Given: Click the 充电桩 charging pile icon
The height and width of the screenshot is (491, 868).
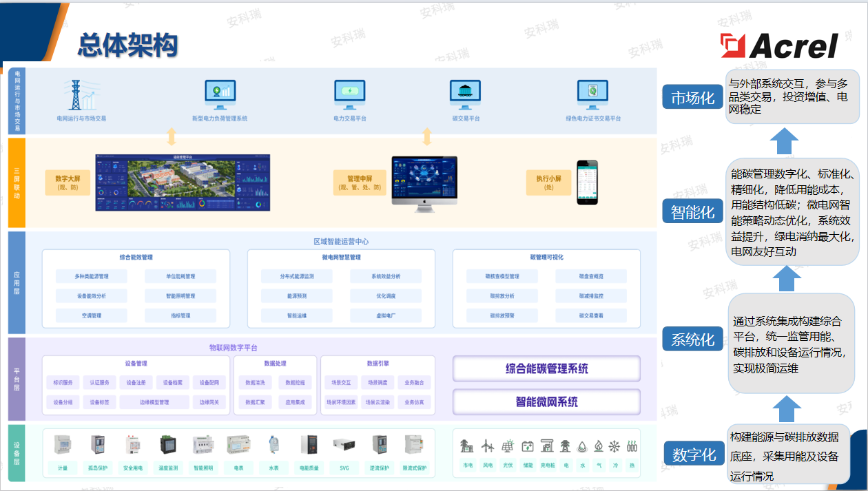Looking at the screenshot, I should (547, 446).
